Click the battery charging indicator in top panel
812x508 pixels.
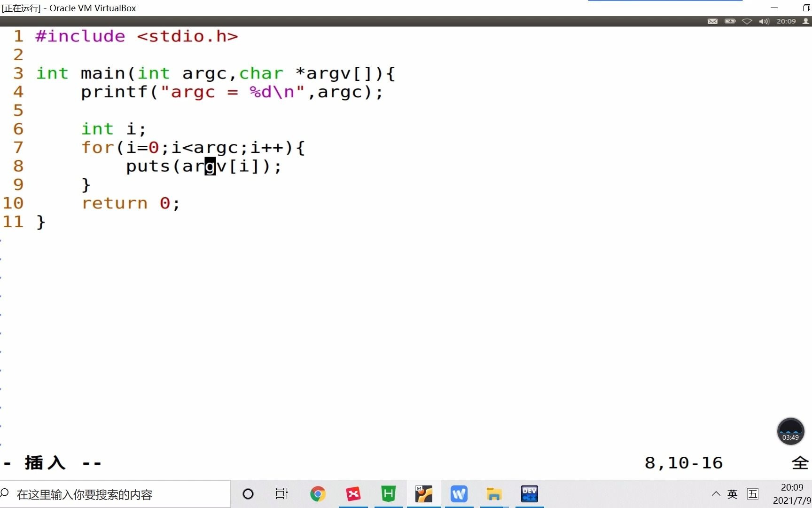730,21
